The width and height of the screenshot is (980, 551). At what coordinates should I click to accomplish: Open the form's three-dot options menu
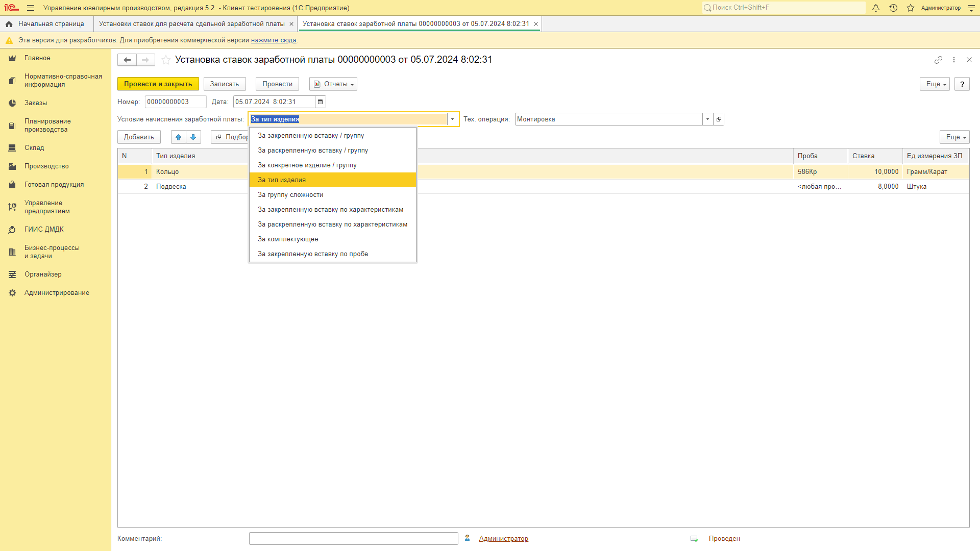[x=954, y=60]
